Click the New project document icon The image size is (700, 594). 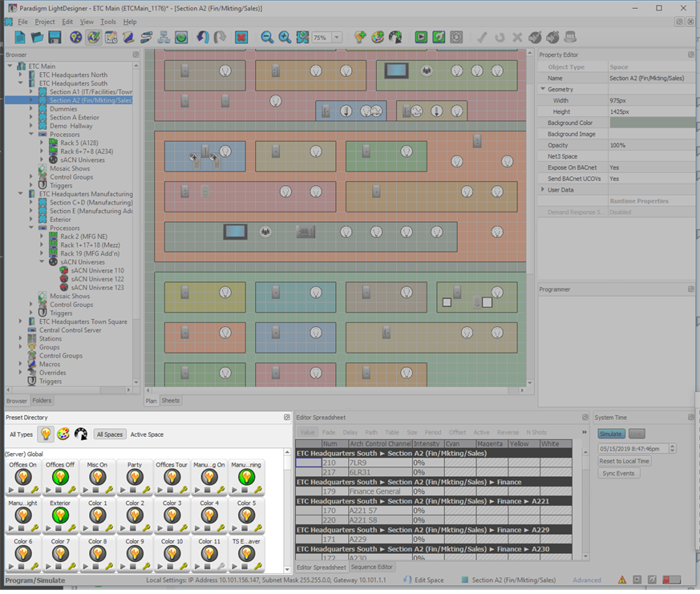point(19,38)
